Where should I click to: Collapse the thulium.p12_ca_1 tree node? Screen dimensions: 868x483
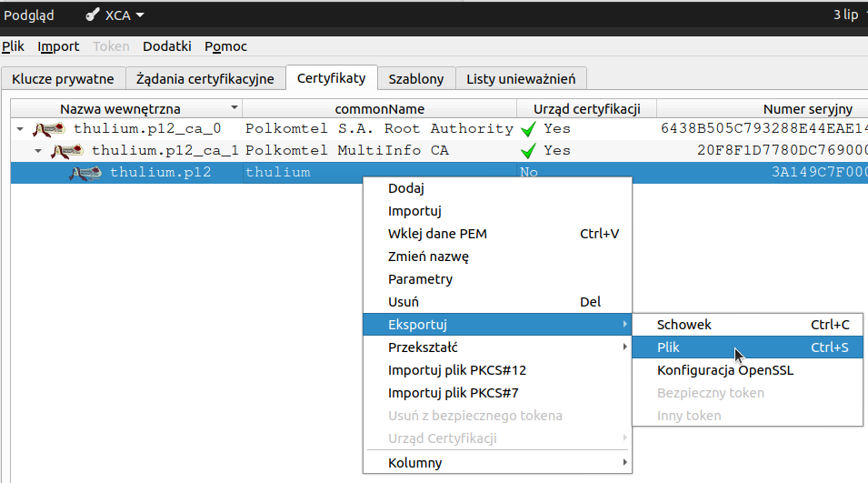[x=38, y=151]
